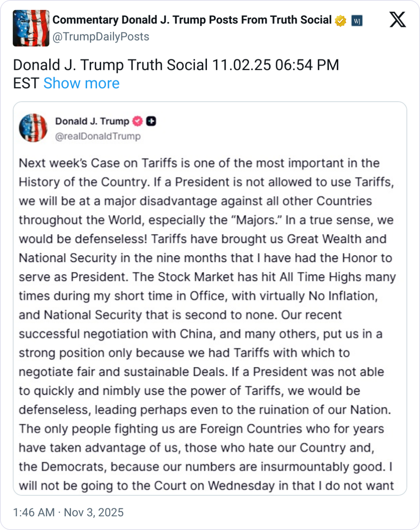Viewport: 420px width, 530px height.
Task: Click the line starting 'Next week's Case on Tariffs'
Action: pyautogui.click(x=199, y=163)
